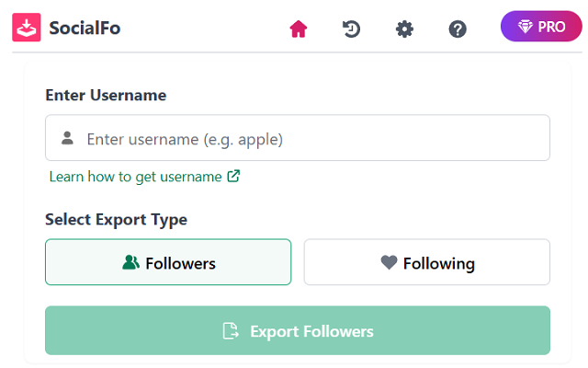Click the Select Export Type heading
The image size is (588, 368).
(x=116, y=219)
